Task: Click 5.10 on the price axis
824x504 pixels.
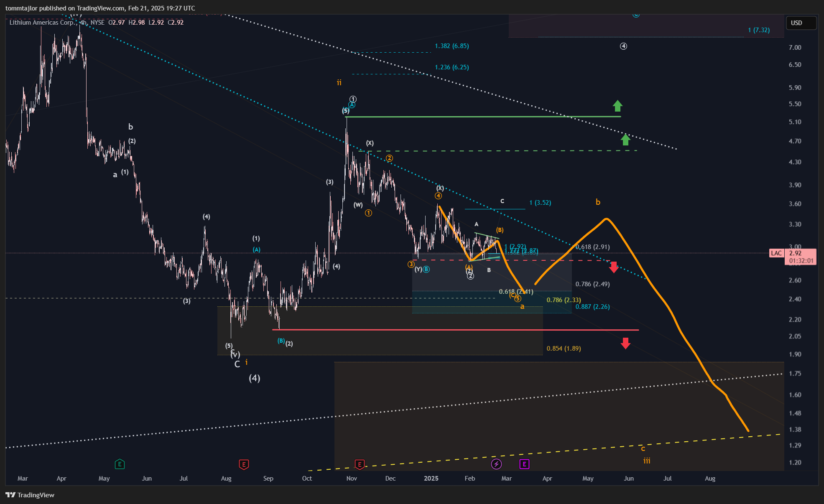Action: tap(795, 122)
